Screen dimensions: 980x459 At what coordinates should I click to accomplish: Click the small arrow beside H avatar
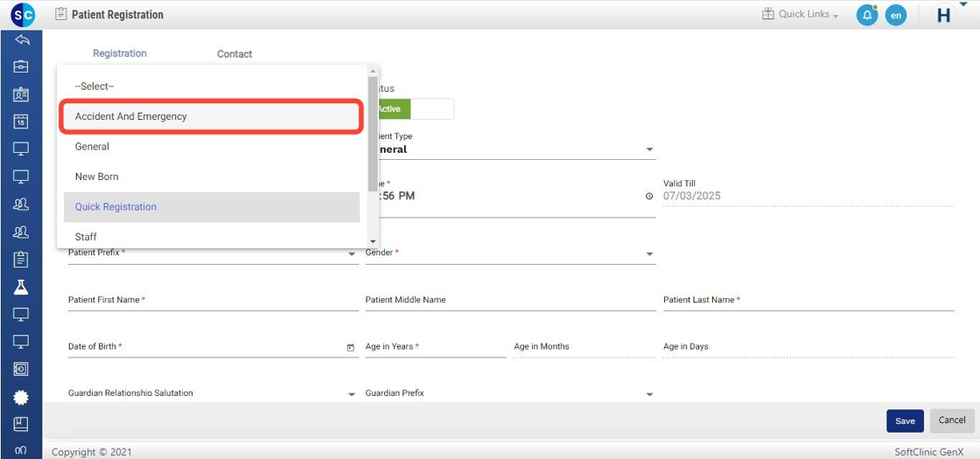pos(963,3)
